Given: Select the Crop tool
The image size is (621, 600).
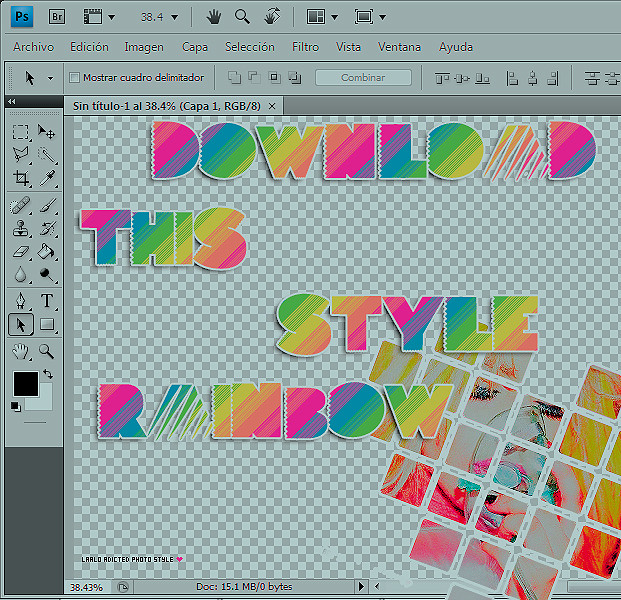Looking at the screenshot, I should pyautogui.click(x=21, y=178).
